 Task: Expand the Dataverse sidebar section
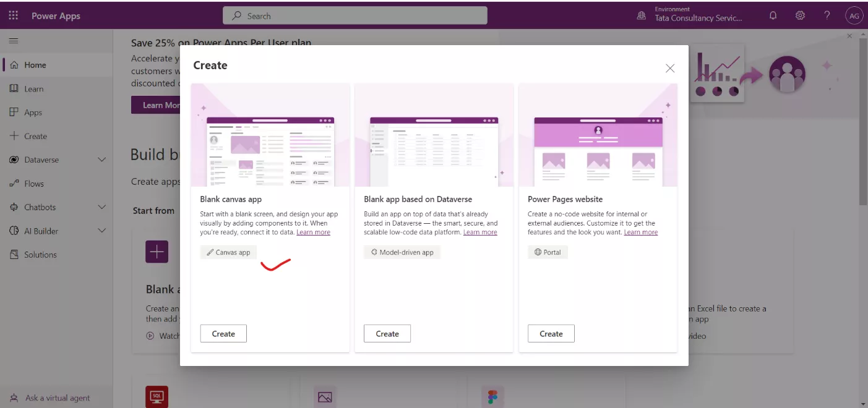[101, 159]
